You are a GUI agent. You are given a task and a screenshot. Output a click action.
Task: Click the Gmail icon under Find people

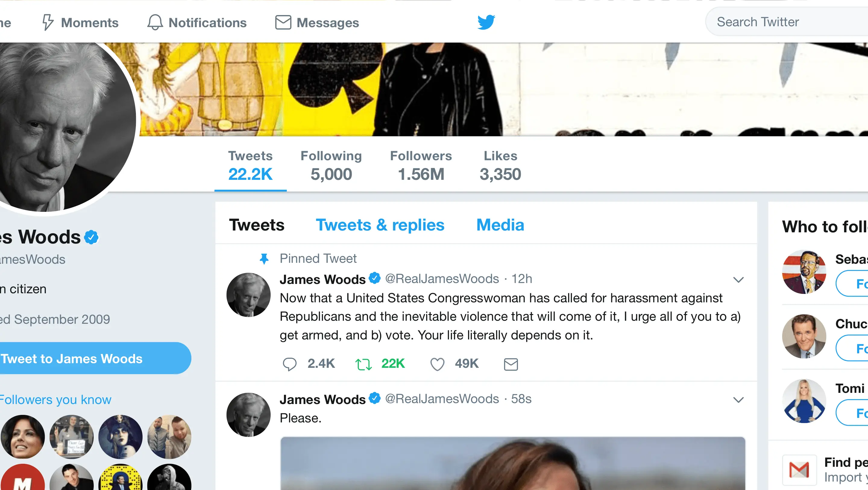pos(799,470)
